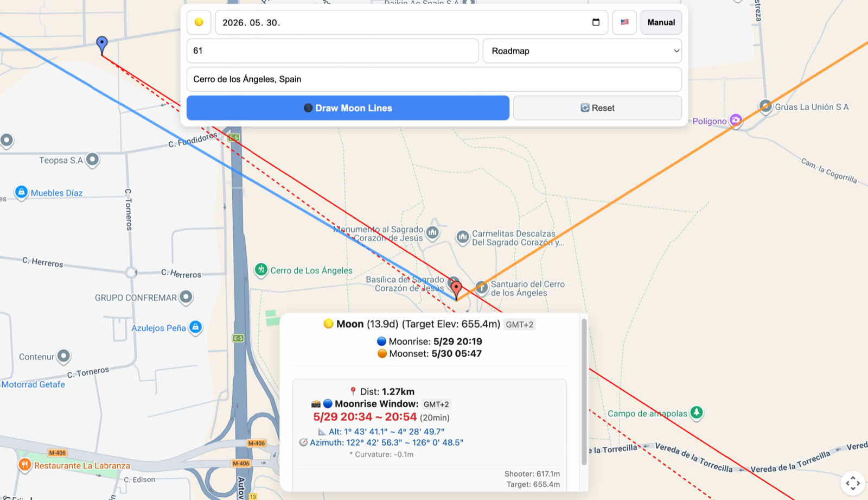Image resolution: width=868 pixels, height=500 pixels.
Task: Click the yellow moon mode button
Action: [x=199, y=22]
